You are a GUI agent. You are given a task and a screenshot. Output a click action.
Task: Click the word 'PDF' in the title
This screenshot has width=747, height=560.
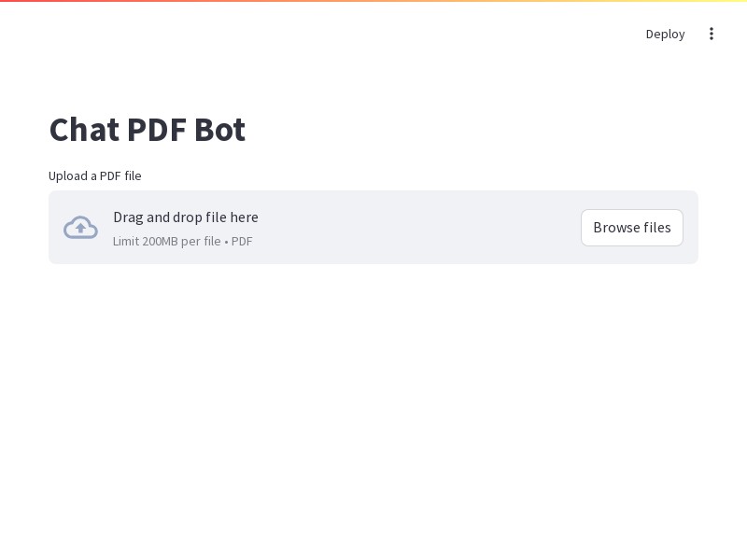pos(157,130)
